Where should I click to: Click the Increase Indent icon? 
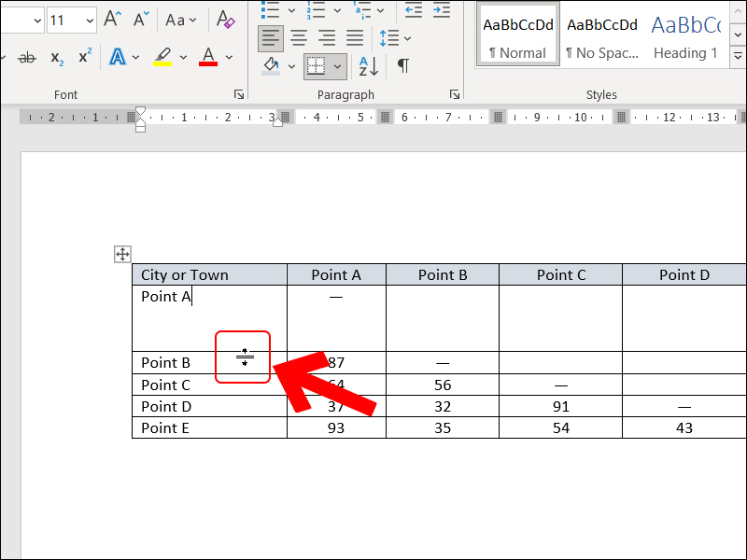(440, 10)
